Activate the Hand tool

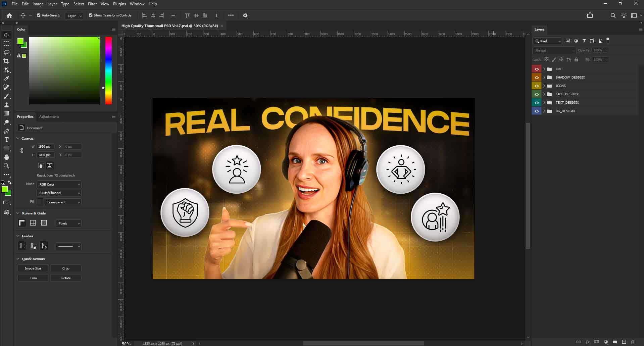(6, 157)
